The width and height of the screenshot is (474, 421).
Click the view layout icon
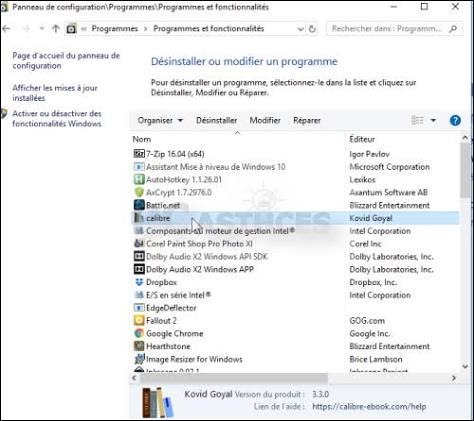pos(417,120)
